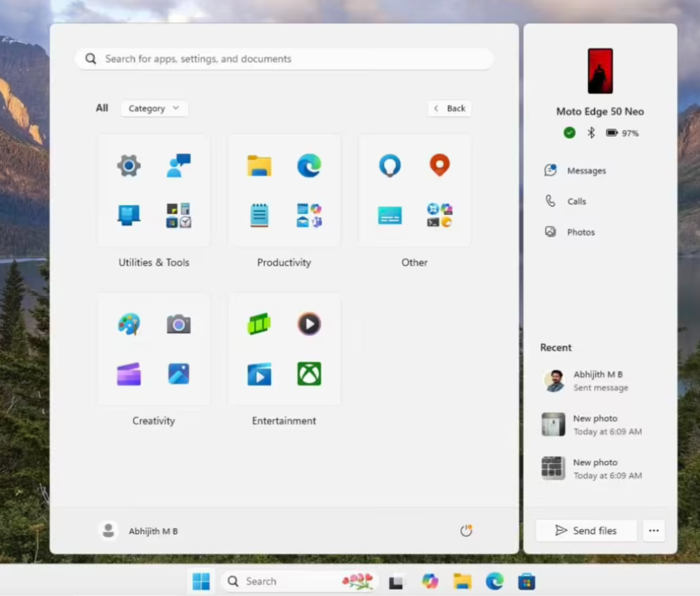Launch Paint in Creativity group
The height and width of the screenshot is (596, 700).
pos(129,325)
